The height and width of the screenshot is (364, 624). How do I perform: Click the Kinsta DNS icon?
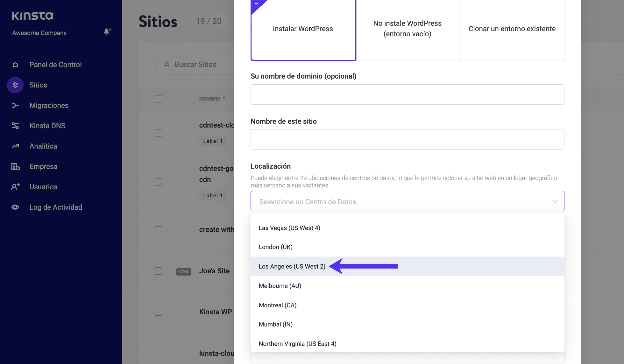pos(15,126)
